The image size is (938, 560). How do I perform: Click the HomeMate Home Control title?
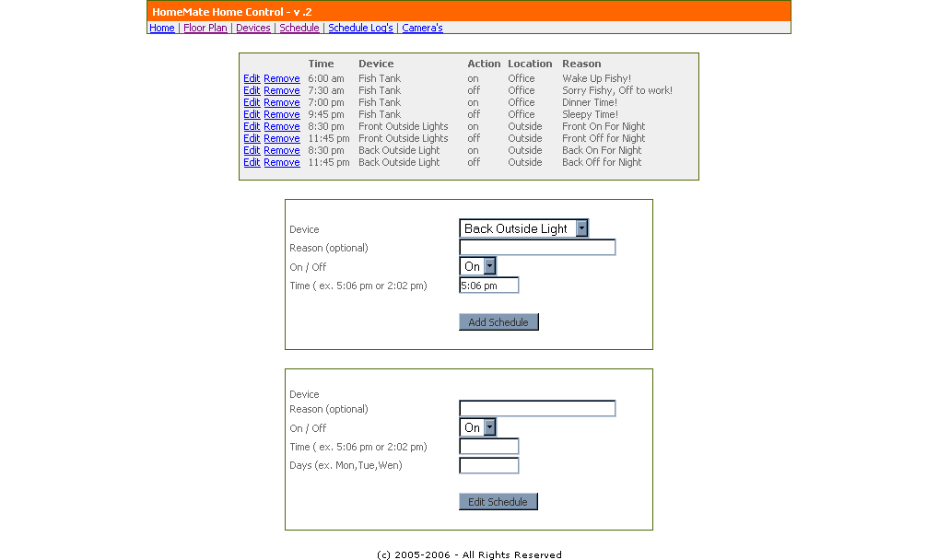coord(232,11)
